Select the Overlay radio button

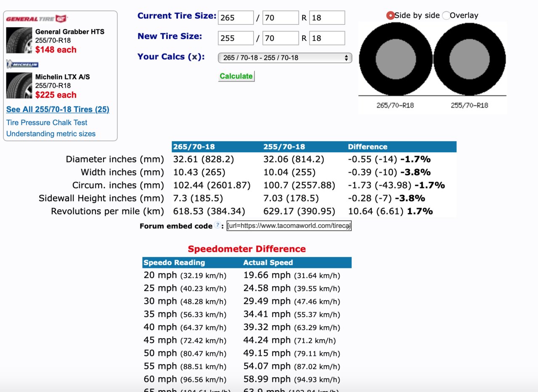(446, 16)
